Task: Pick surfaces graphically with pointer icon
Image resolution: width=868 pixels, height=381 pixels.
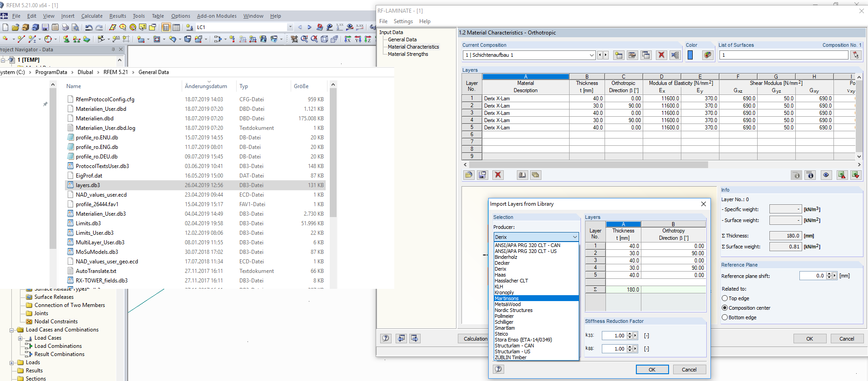Action: tap(856, 55)
